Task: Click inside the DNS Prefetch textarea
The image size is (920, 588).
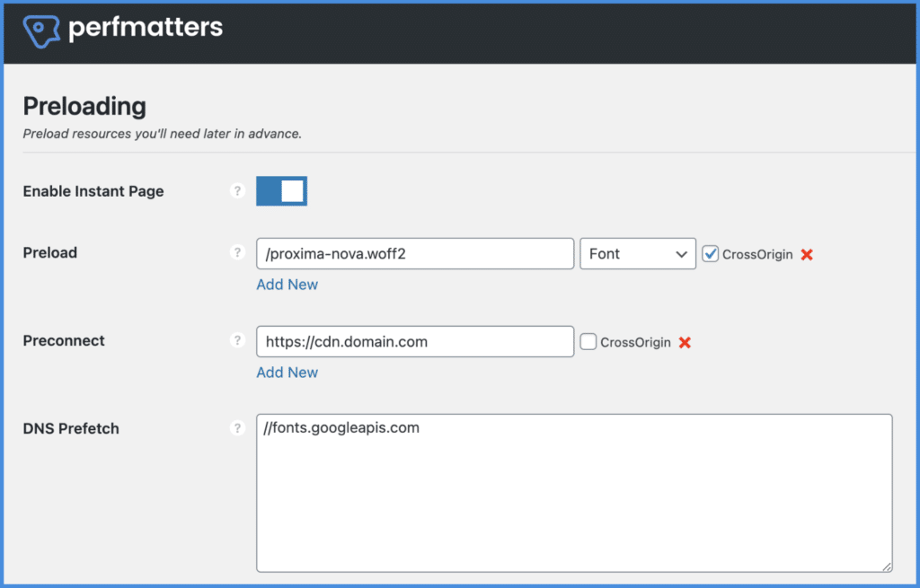Action: [x=574, y=493]
